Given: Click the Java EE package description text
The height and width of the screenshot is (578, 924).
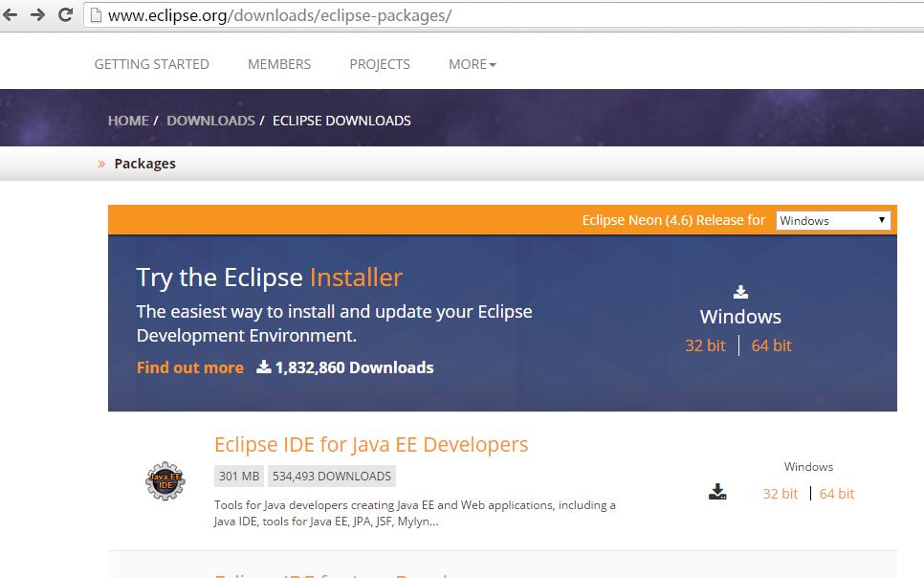Looking at the screenshot, I should [415, 513].
